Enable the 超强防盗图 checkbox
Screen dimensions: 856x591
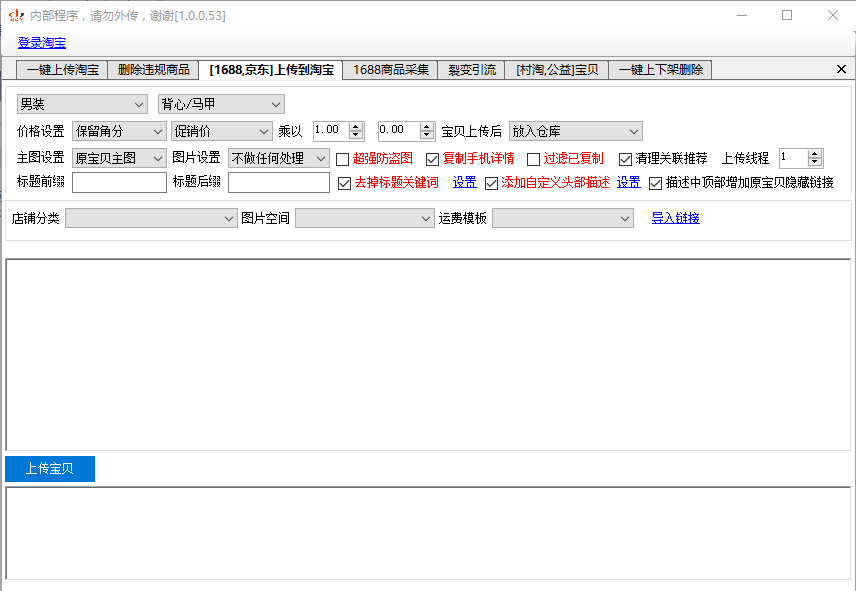pyautogui.click(x=343, y=159)
